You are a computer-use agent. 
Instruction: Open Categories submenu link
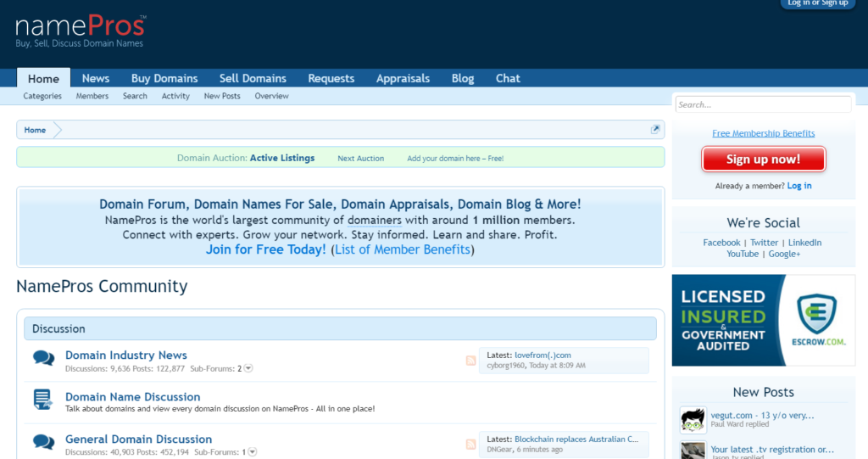[42, 96]
